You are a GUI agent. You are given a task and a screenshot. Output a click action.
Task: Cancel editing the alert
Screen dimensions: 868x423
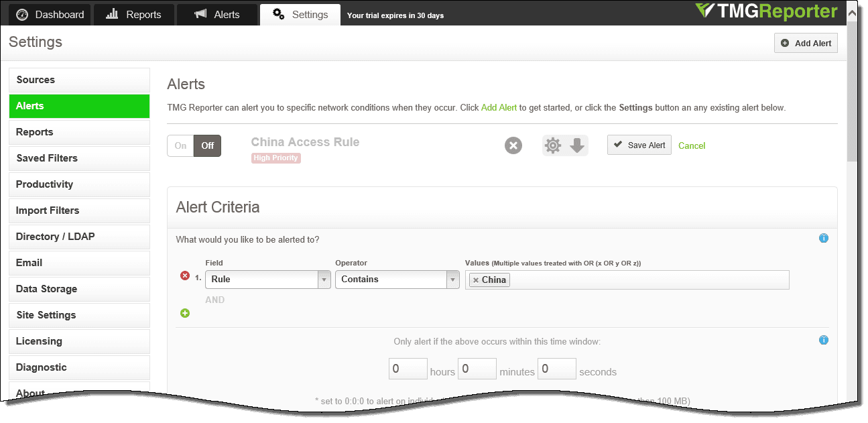click(x=692, y=145)
